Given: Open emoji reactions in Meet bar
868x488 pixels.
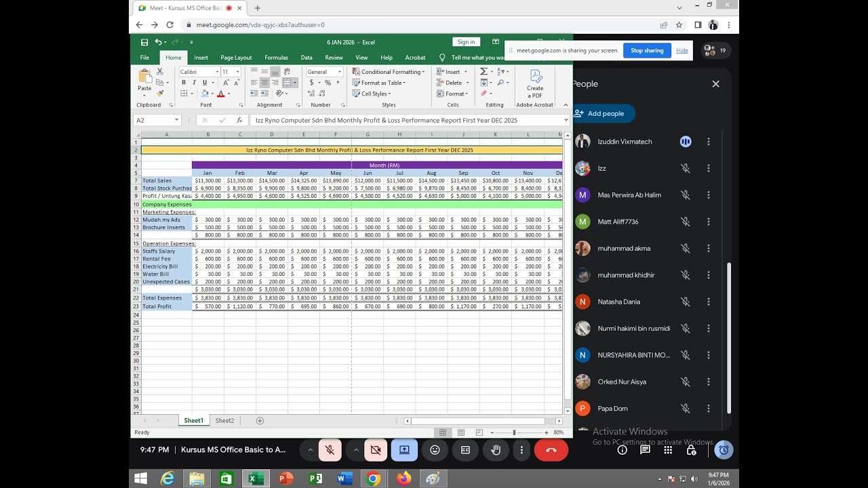Looking at the screenshot, I should pos(435,449).
